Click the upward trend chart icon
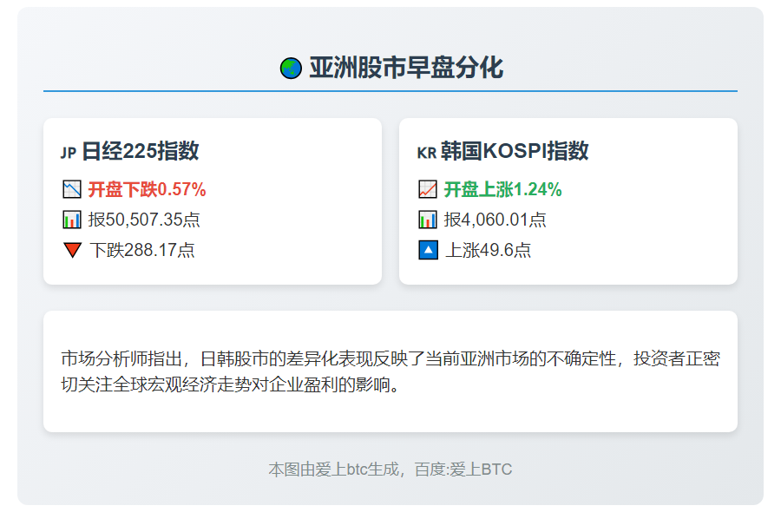 [428, 189]
